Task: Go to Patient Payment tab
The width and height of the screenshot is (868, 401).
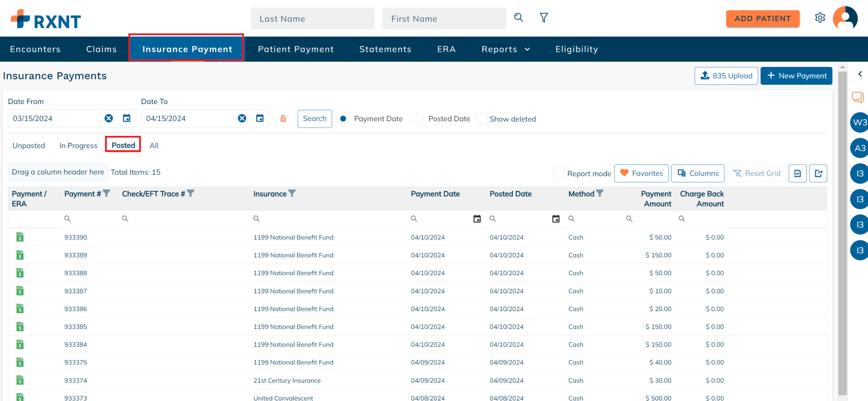Action: 296,49
